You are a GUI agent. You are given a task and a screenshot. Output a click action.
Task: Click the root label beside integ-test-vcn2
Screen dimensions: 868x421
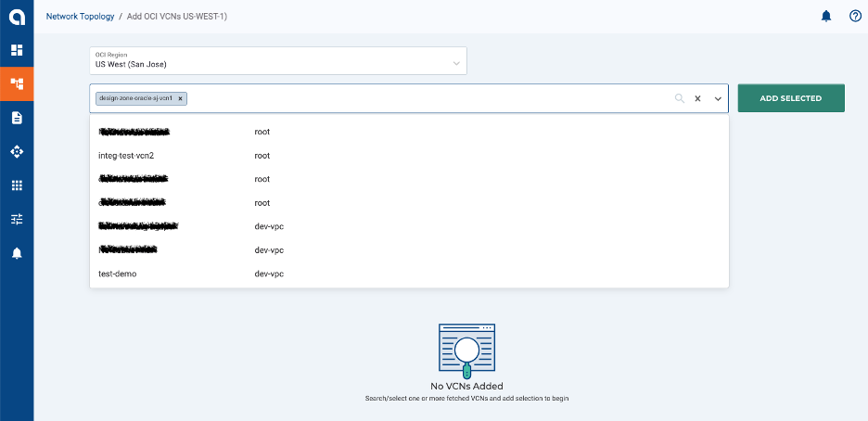[x=262, y=156]
